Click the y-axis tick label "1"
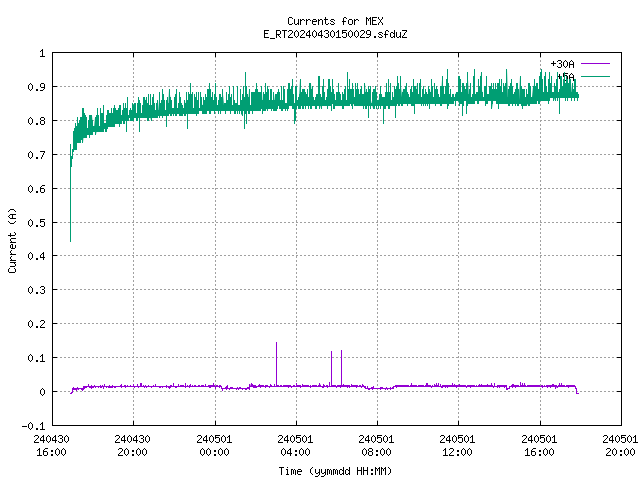The width and height of the screenshot is (640, 480). [42, 53]
